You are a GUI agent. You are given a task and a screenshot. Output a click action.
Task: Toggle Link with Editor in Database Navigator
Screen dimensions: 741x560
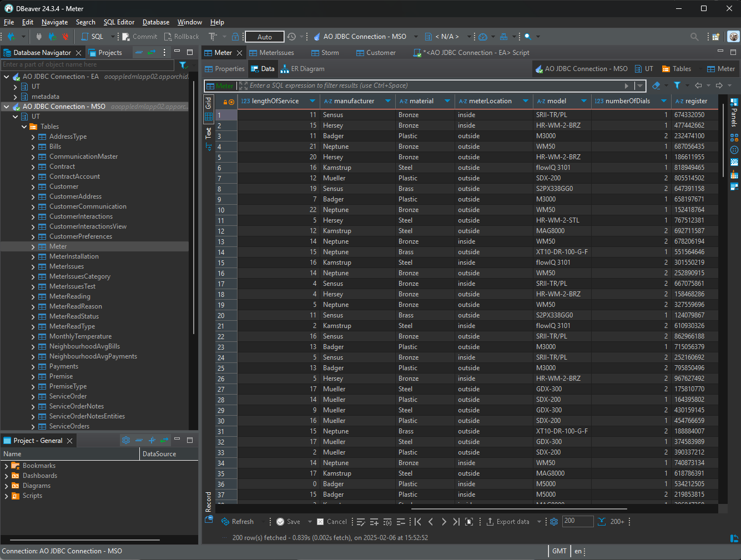coord(151,52)
